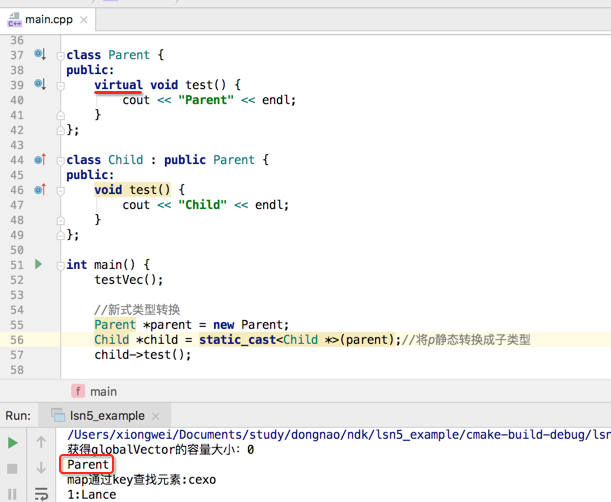Click the testVec() call on line 52
The height and width of the screenshot is (502, 611).
coord(129,279)
